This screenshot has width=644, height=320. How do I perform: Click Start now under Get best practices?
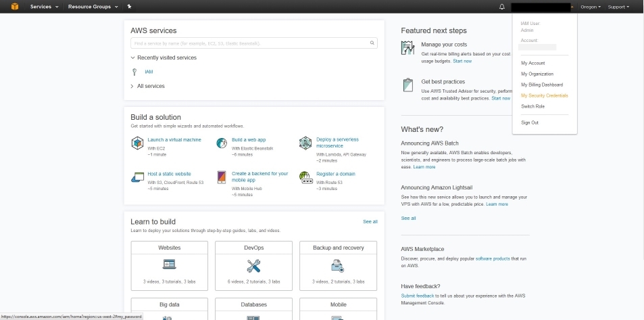(501, 99)
